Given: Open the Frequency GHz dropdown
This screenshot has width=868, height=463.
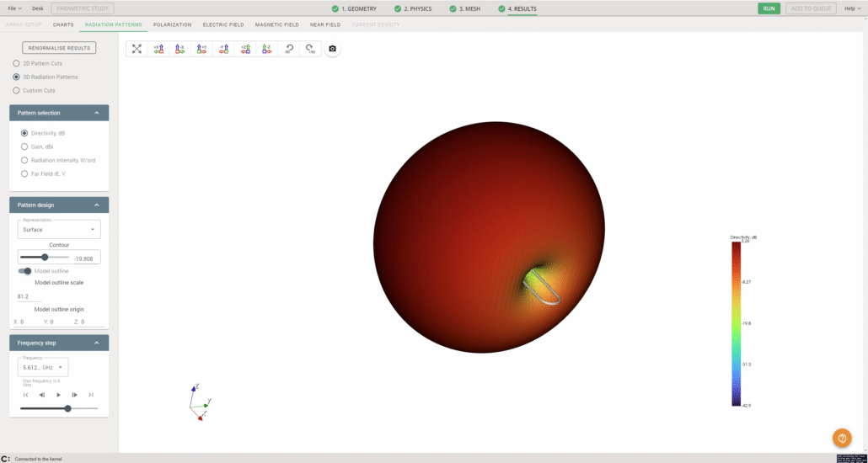Looking at the screenshot, I should pos(43,367).
